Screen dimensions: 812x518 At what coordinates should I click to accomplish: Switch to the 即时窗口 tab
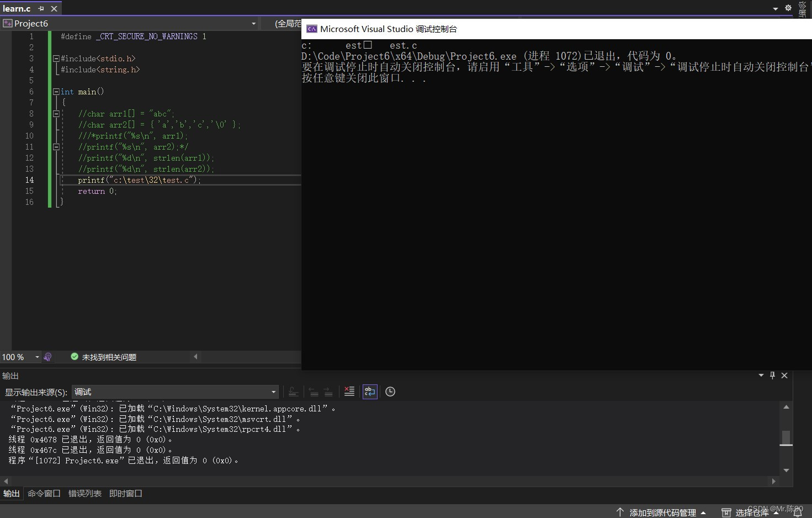[126, 494]
